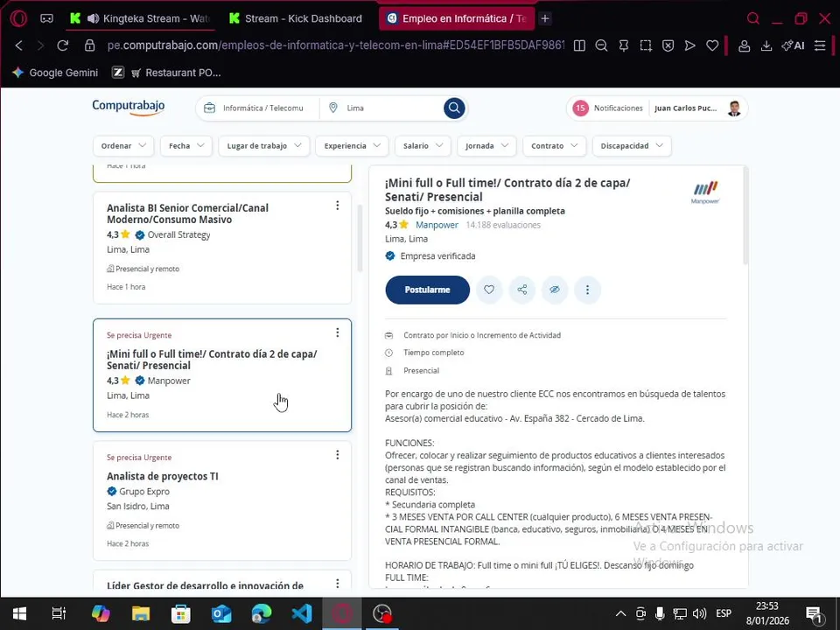
Task: Open Líder Gestor de desarrollo job title
Action: pos(205,585)
